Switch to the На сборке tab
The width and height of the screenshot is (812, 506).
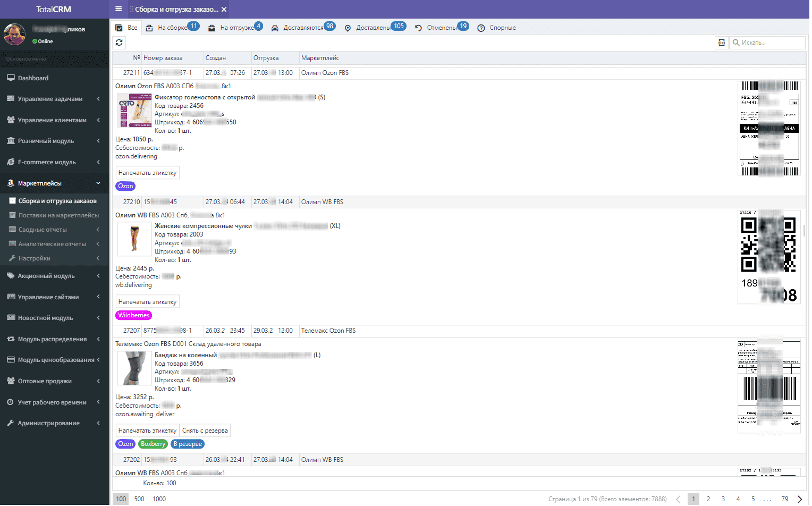pos(173,28)
